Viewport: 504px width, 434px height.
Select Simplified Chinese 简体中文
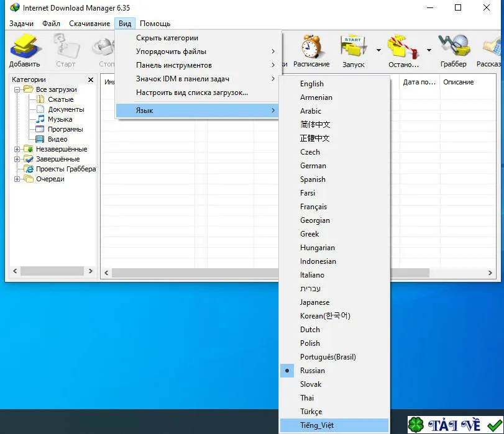point(334,125)
